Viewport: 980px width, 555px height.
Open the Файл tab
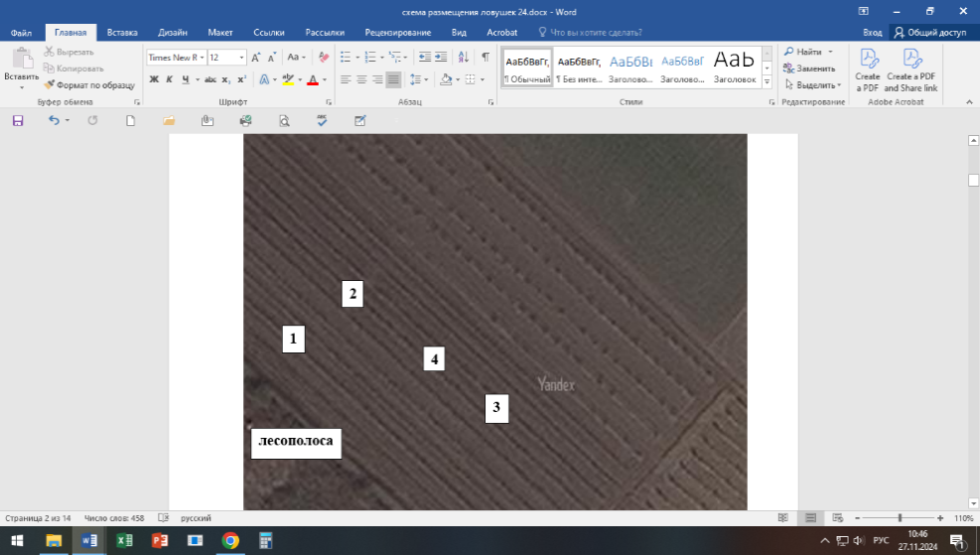tap(21, 33)
